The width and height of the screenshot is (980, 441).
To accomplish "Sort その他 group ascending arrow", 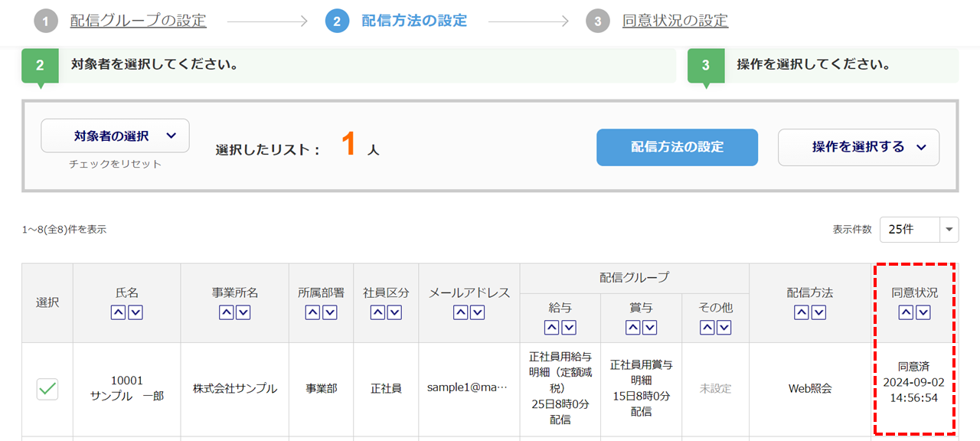I will click(707, 328).
